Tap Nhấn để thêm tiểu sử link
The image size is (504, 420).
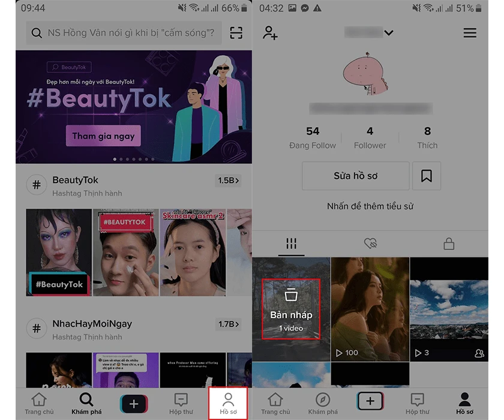[x=370, y=206]
